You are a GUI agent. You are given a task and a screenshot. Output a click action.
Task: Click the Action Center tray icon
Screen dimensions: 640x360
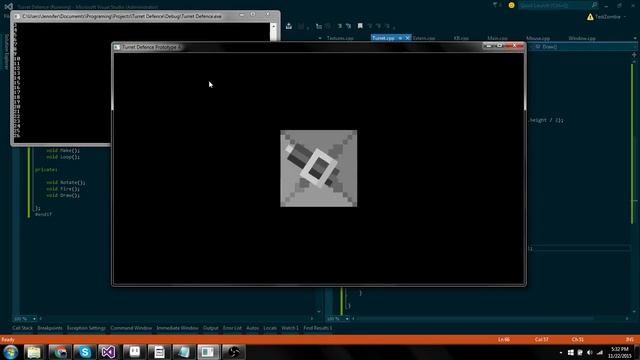coord(580,352)
